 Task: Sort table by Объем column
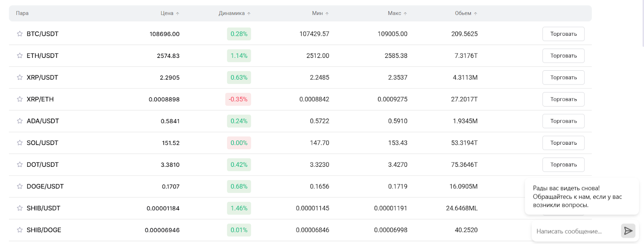466,13
